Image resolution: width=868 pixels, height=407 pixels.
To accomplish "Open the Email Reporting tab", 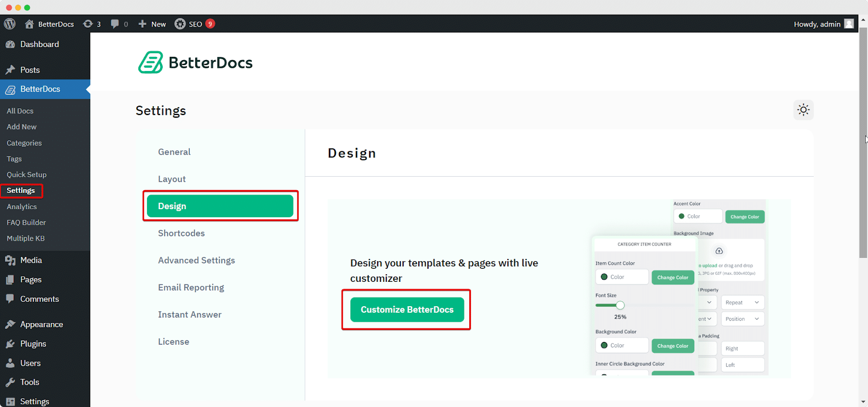I will pyautogui.click(x=191, y=287).
